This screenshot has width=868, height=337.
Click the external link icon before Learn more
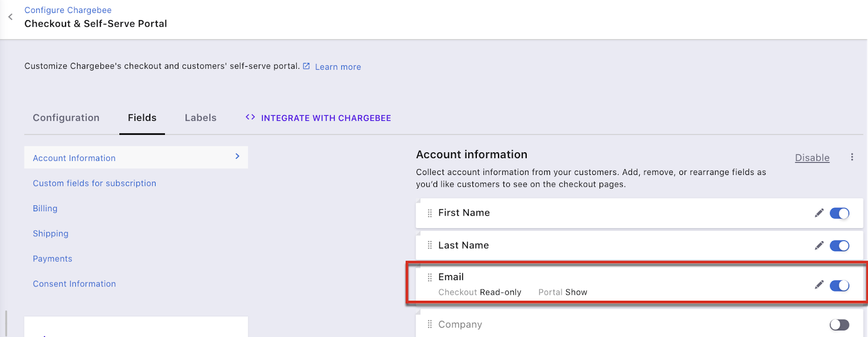point(307,66)
